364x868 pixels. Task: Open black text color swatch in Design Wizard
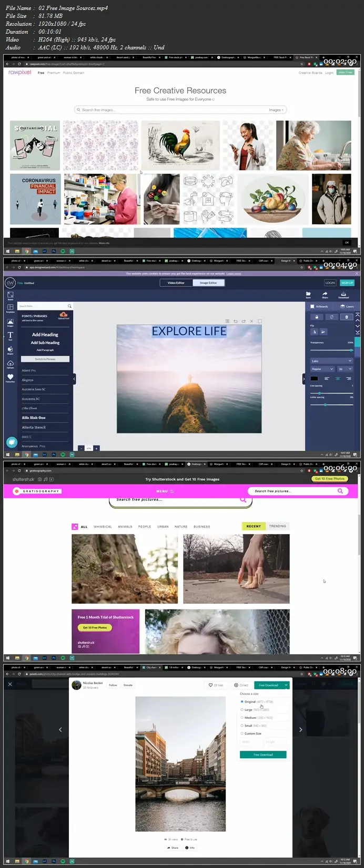point(314,378)
